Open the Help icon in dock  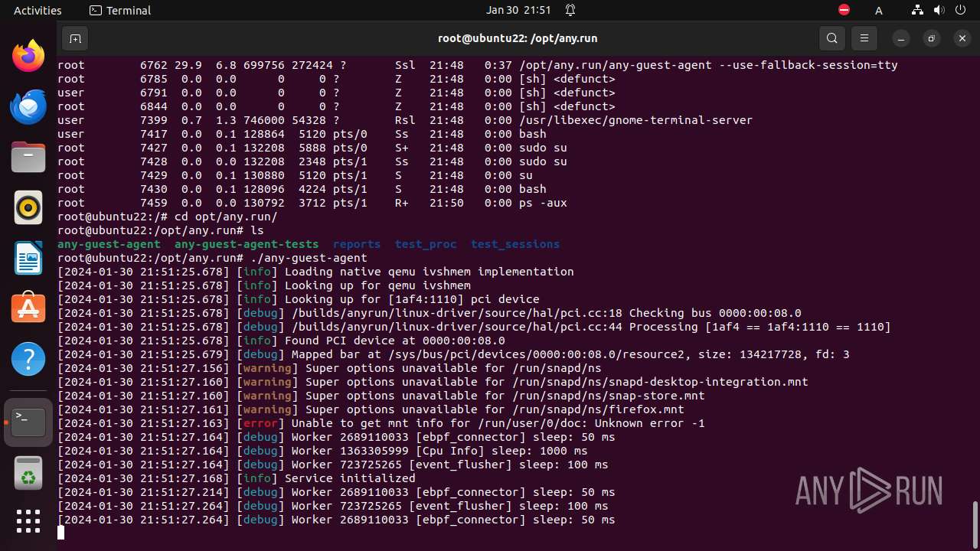point(28,359)
